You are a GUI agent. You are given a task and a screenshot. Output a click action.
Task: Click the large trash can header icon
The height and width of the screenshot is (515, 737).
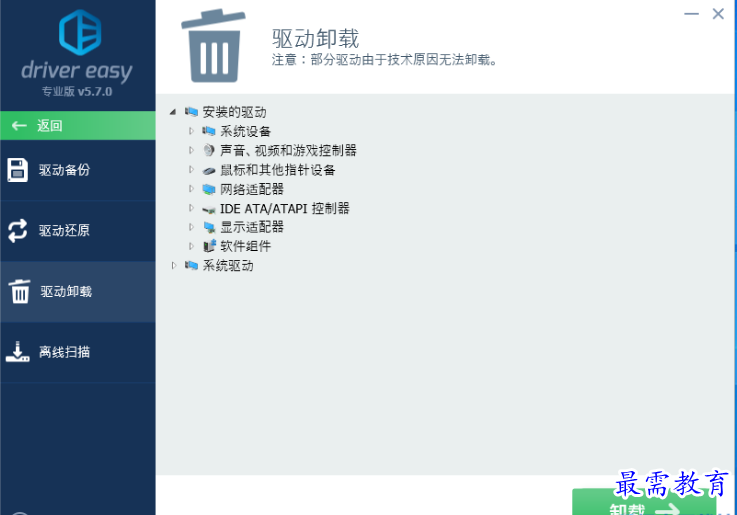coord(213,46)
